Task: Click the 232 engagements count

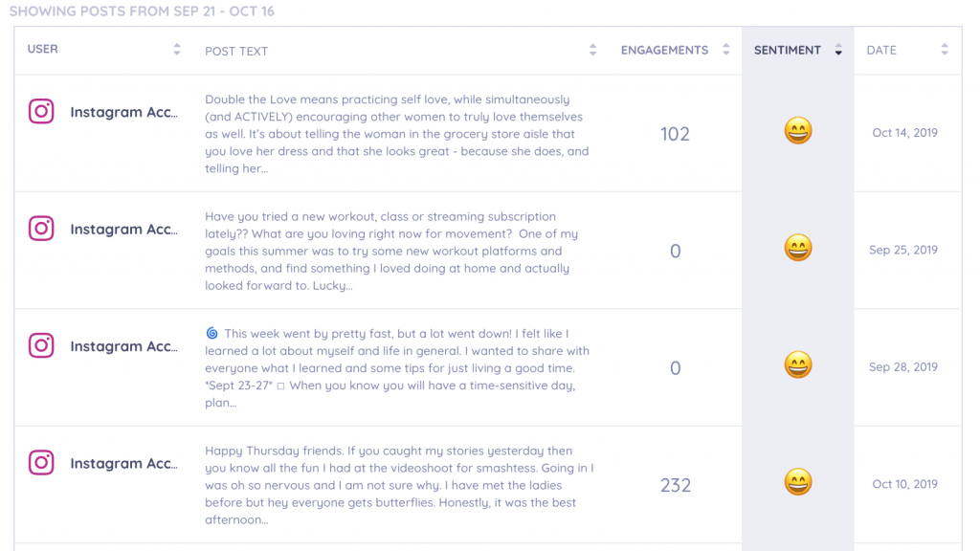Action: [x=676, y=485]
